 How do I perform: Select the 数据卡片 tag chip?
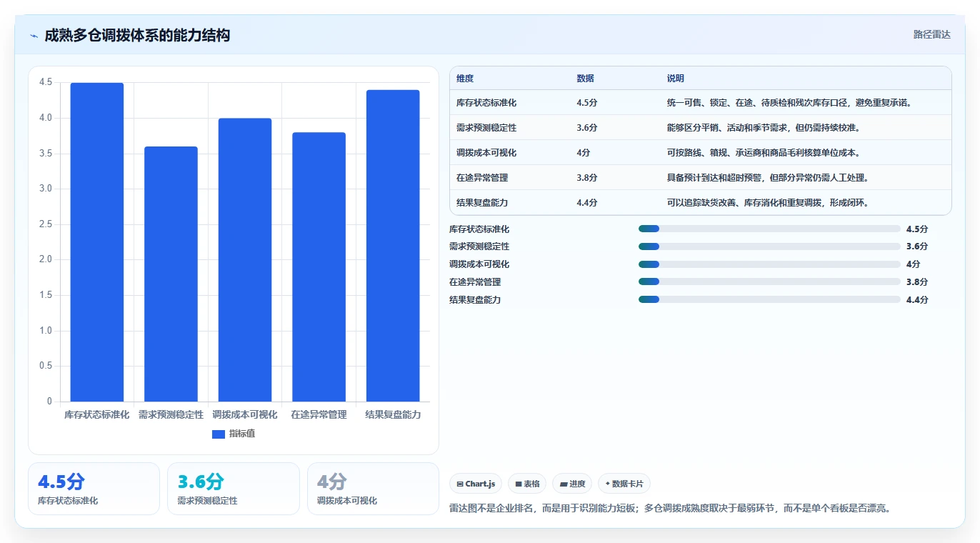pyautogui.click(x=624, y=484)
